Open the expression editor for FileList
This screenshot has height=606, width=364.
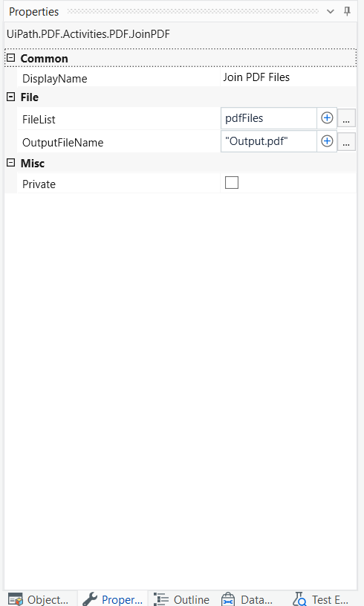tap(347, 118)
